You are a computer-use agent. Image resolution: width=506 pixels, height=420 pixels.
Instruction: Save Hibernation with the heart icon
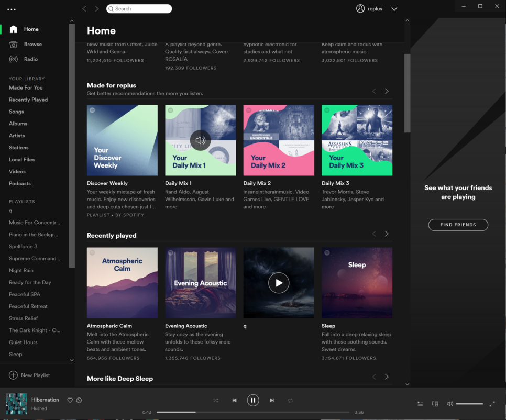click(70, 400)
